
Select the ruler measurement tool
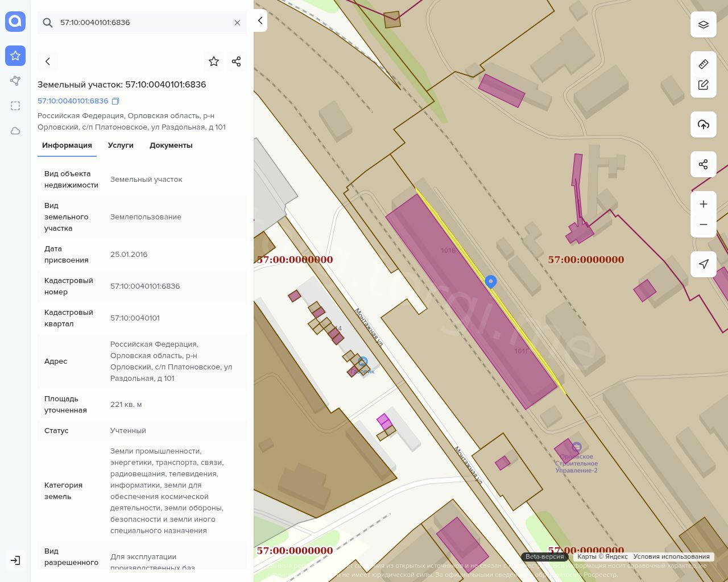704,64
